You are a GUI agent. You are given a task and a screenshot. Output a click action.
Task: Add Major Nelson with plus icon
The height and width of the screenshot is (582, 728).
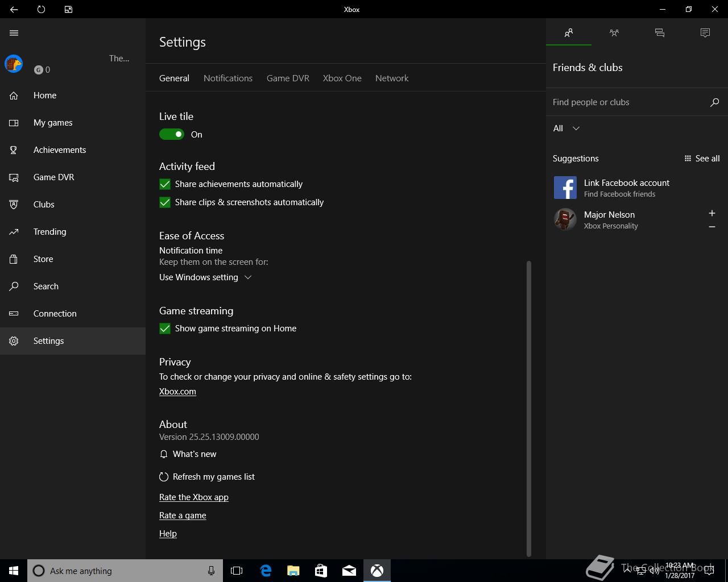coord(712,213)
